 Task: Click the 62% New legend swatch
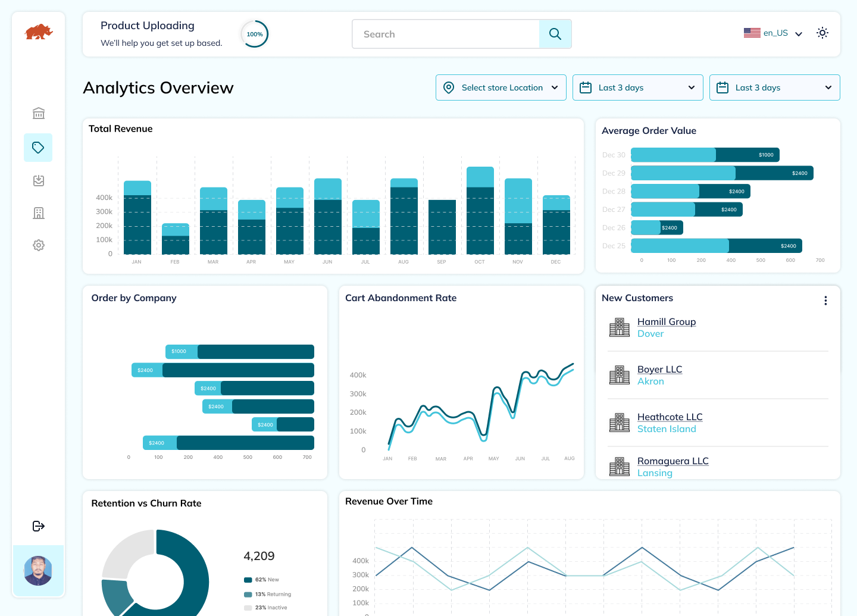(x=248, y=580)
